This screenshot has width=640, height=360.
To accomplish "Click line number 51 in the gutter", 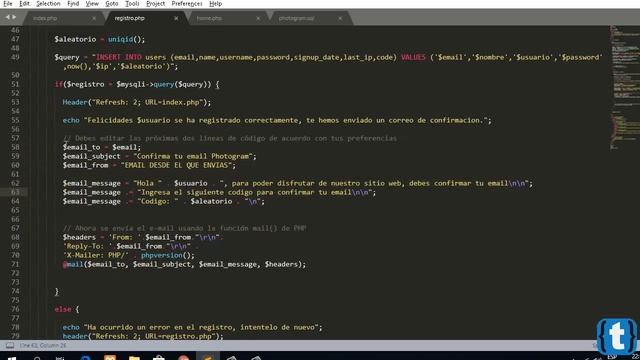I will tap(15, 84).
